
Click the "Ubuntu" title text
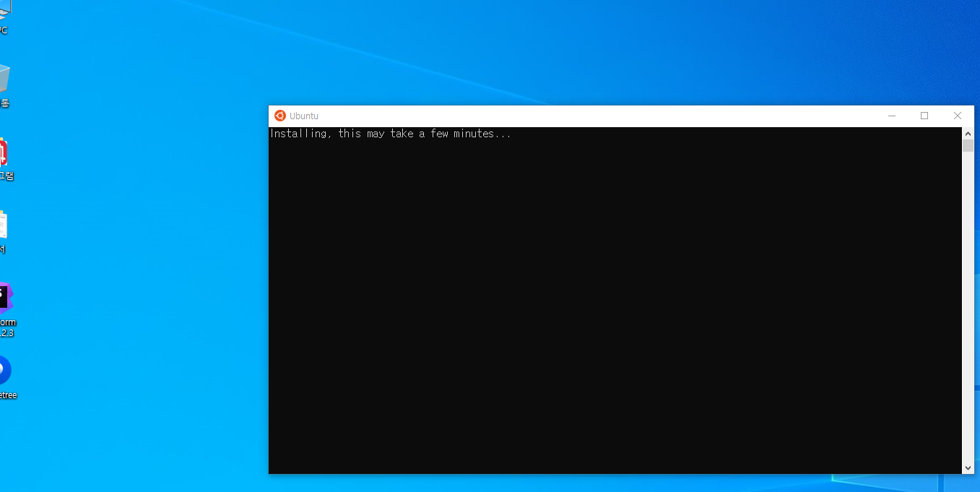coord(303,116)
